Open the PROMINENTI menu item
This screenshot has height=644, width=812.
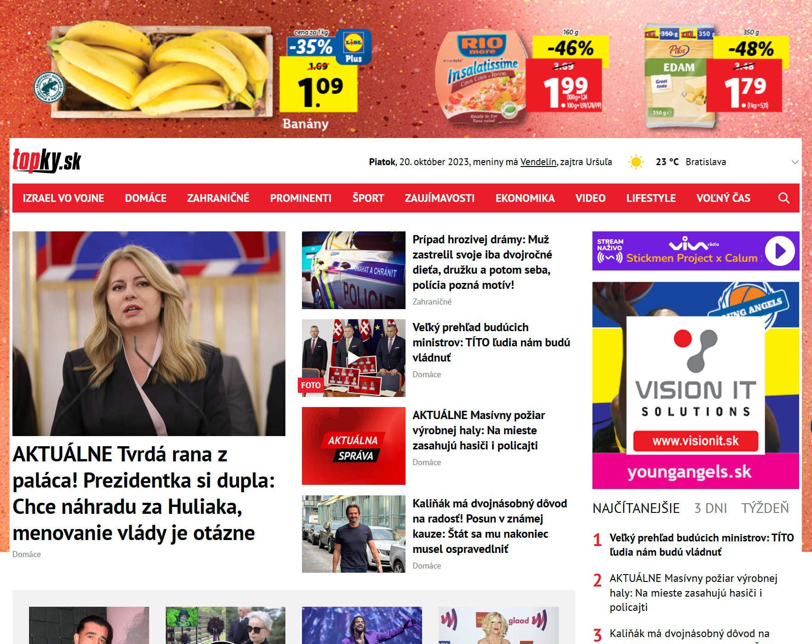(301, 198)
